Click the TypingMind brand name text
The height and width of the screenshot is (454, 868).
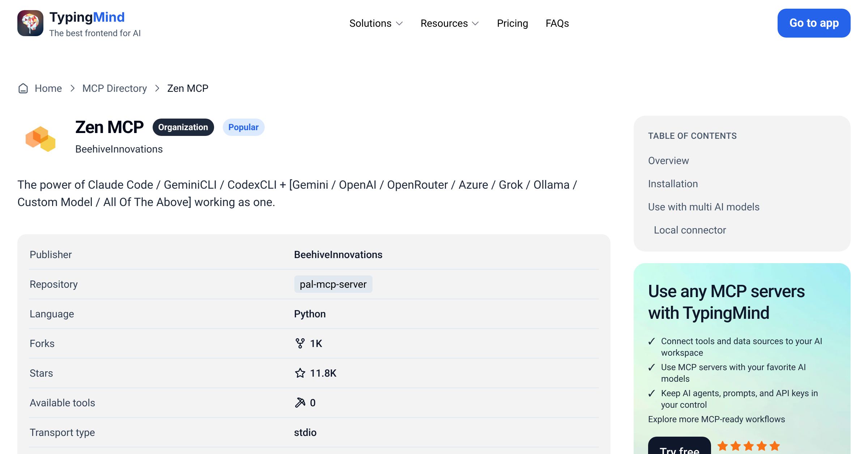(x=87, y=17)
